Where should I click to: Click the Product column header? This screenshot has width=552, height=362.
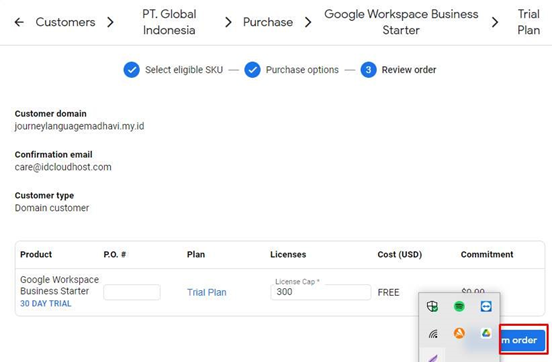coord(36,254)
